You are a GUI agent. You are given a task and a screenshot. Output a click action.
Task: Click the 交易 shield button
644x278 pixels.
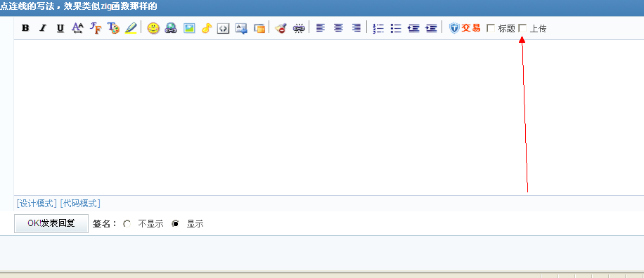(465, 28)
